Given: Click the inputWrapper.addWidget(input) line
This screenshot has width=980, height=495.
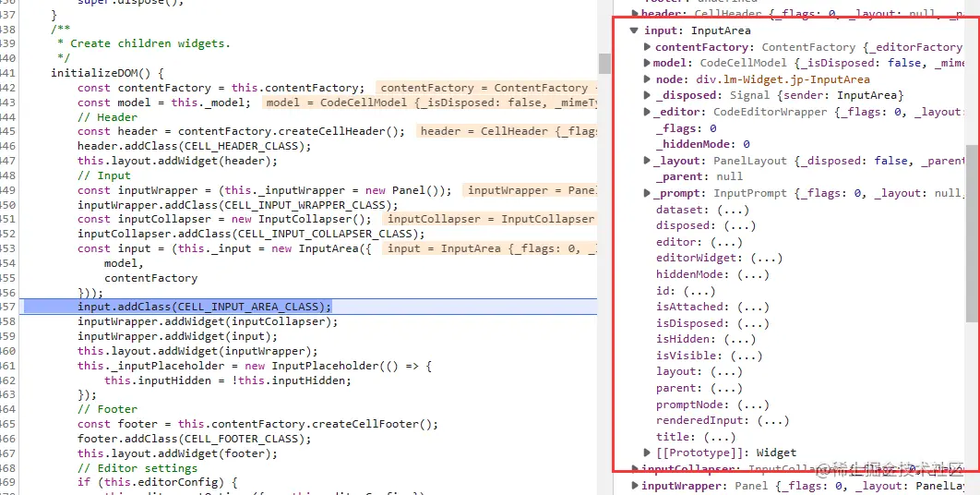Looking at the screenshot, I should pos(177,336).
